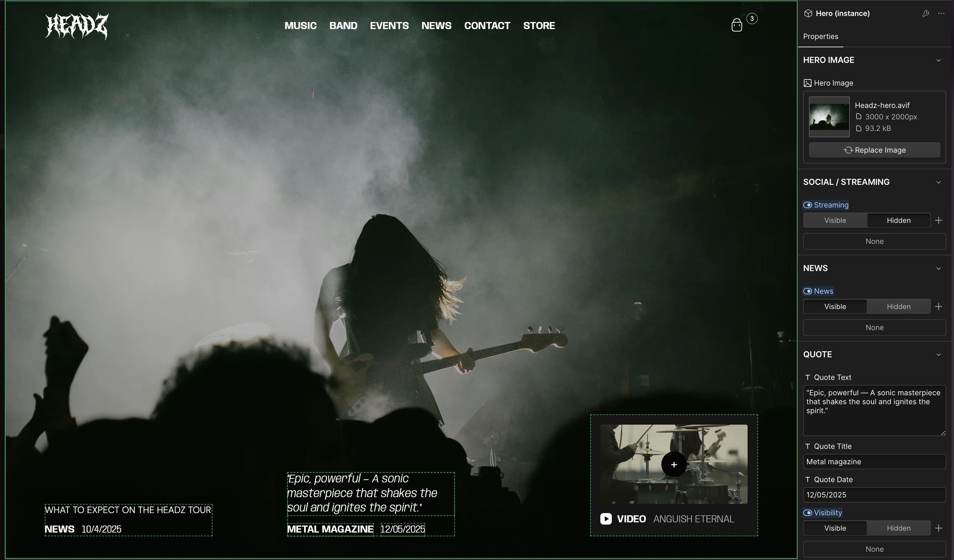Select the Properties tab
Viewport: 954px width, 560px height.
[820, 36]
